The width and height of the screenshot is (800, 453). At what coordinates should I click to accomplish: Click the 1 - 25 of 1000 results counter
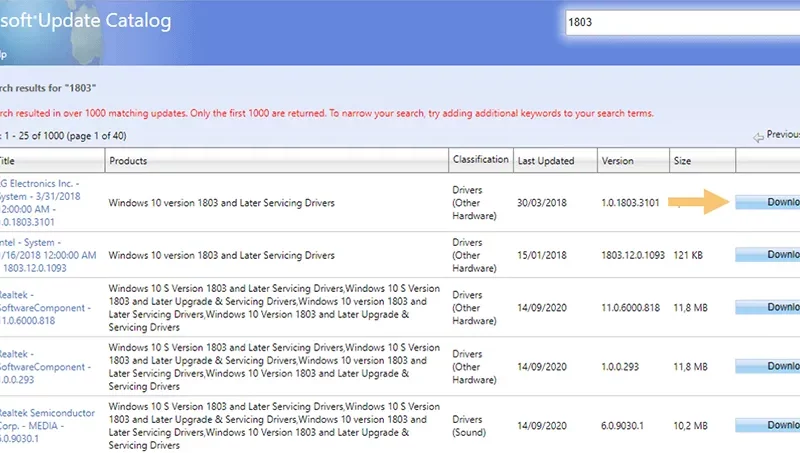coord(63,136)
